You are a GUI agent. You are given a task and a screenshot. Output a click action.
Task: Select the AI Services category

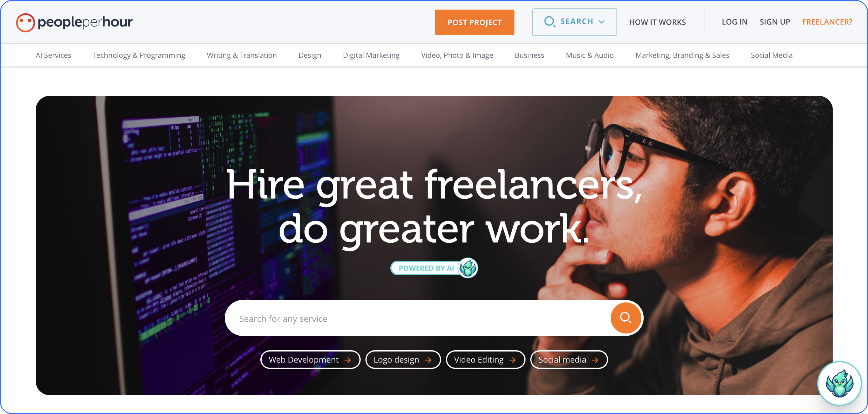pos(53,55)
